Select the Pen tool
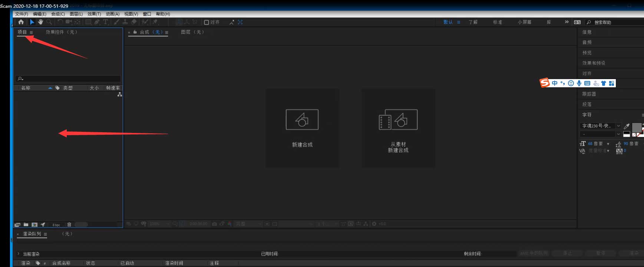 pos(97,22)
